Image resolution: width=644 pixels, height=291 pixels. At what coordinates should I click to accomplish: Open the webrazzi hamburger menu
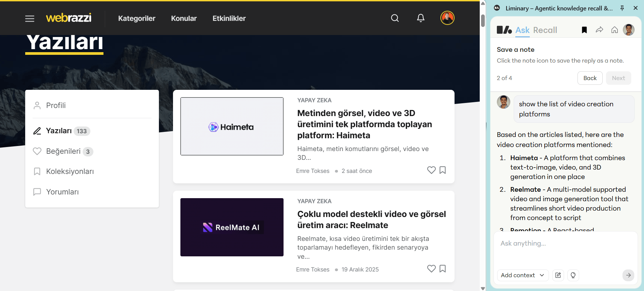(30, 19)
